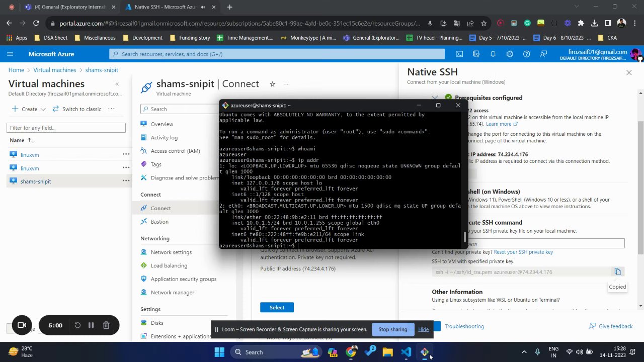Pause the Loom recording

(x=91, y=325)
